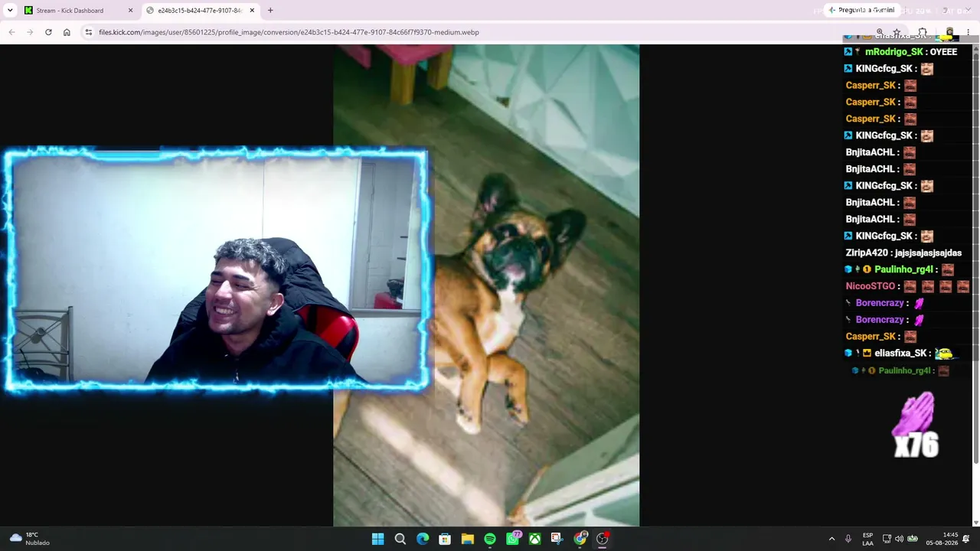Click the purple clapping hands x76 emote
Image resolution: width=980 pixels, height=551 pixels.
916,425
